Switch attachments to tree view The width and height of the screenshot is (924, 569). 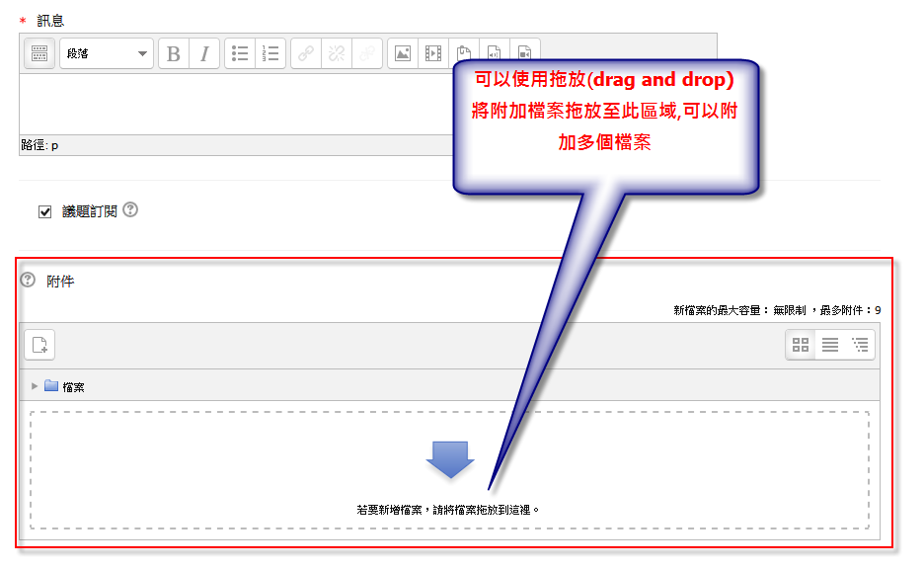(860, 345)
